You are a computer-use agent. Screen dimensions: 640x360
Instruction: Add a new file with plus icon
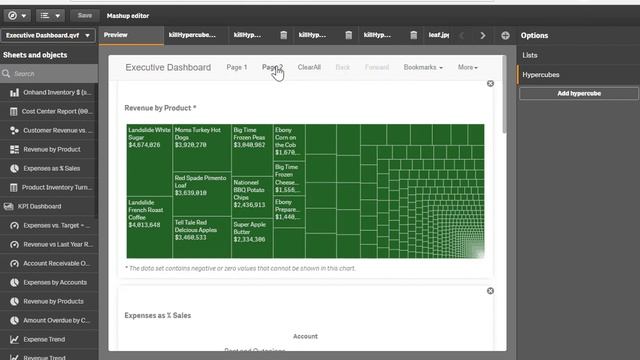505,36
